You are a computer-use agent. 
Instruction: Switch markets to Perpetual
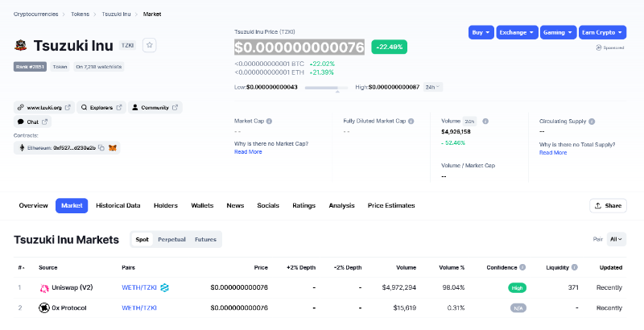pos(171,239)
